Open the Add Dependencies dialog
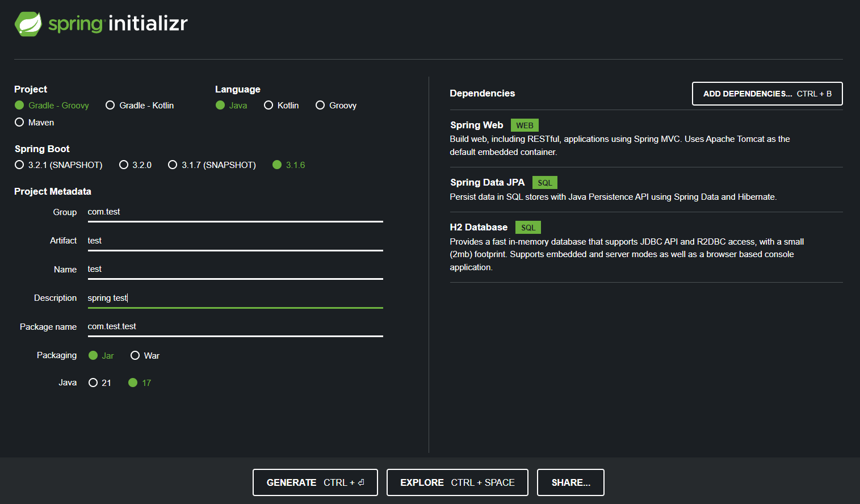 pyautogui.click(x=767, y=94)
